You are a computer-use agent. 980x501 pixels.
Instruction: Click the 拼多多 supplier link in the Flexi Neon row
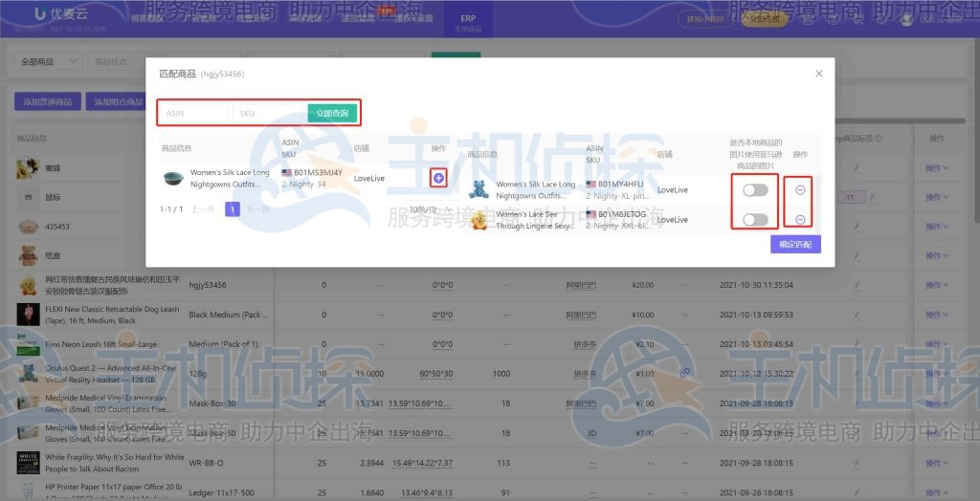coord(586,344)
